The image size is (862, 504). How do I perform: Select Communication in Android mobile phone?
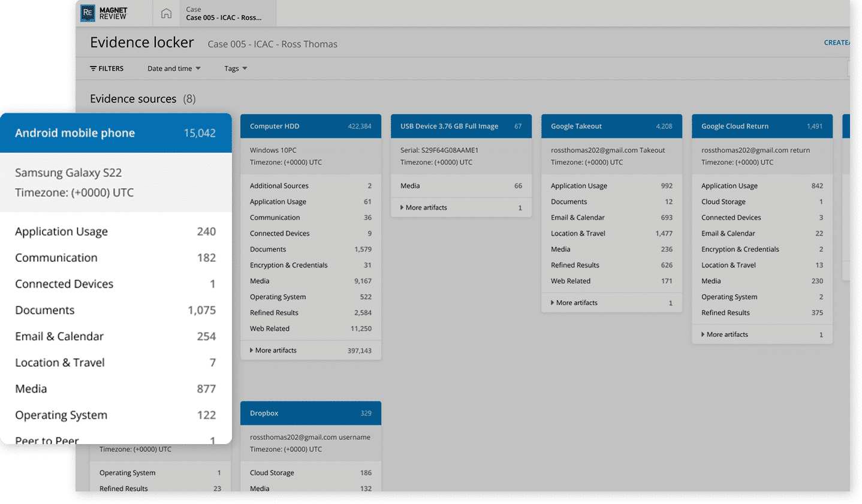click(x=56, y=258)
